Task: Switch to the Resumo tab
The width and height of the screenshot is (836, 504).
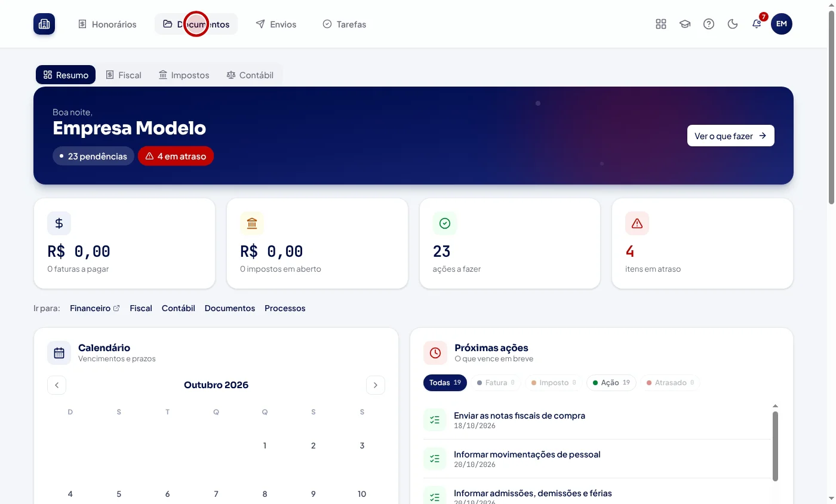Action: [66, 75]
